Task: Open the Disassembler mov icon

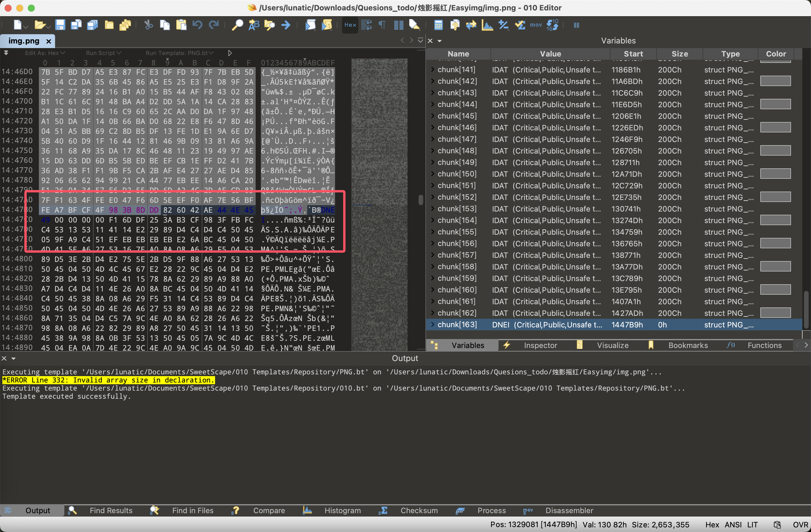Action: pos(536,25)
